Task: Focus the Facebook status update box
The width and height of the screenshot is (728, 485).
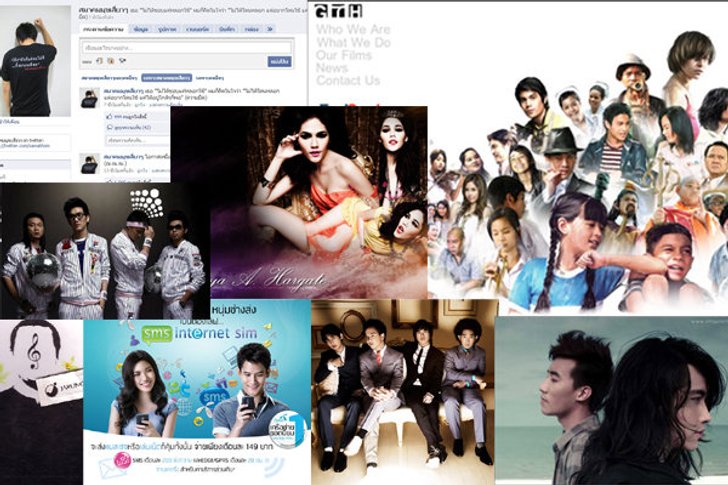Action: (x=187, y=48)
